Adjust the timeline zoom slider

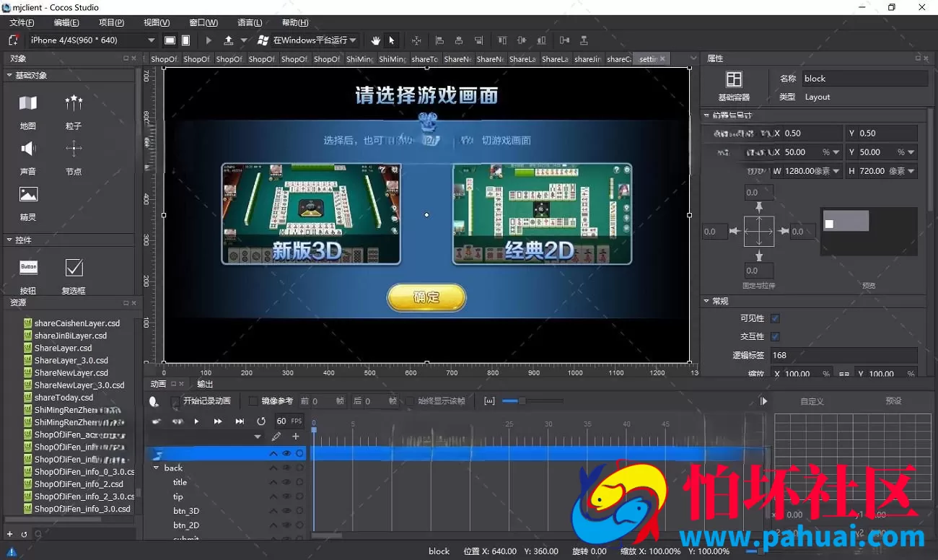click(x=522, y=401)
